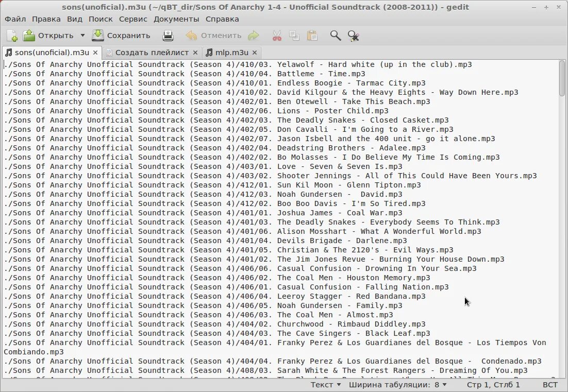Close the mlp.m3u tab
The height and width of the screenshot is (392, 568).
tap(255, 53)
